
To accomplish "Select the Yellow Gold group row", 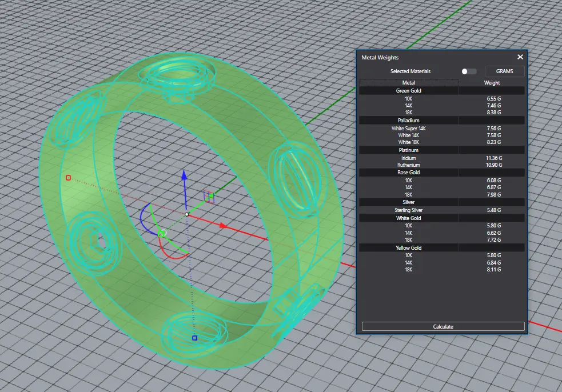I will 442,247.
